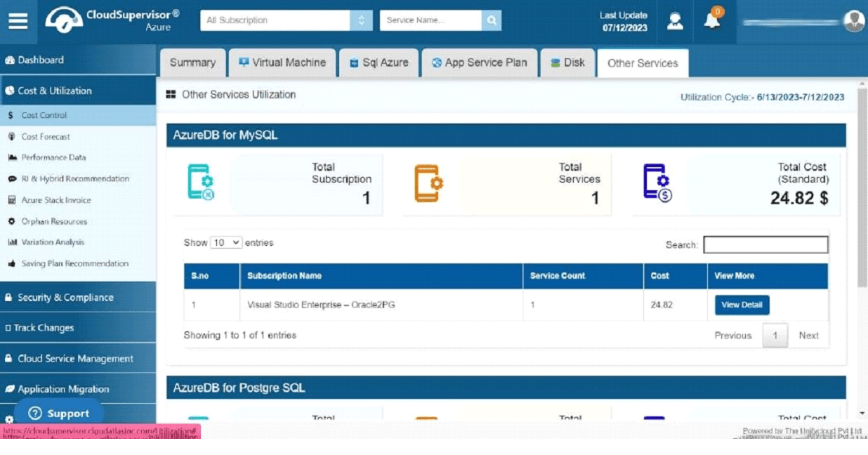868x455 pixels.
Task: Click the profile avatar picture
Action: click(854, 20)
